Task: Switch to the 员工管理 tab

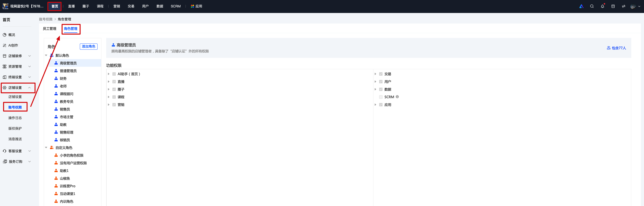Action: 50,29
